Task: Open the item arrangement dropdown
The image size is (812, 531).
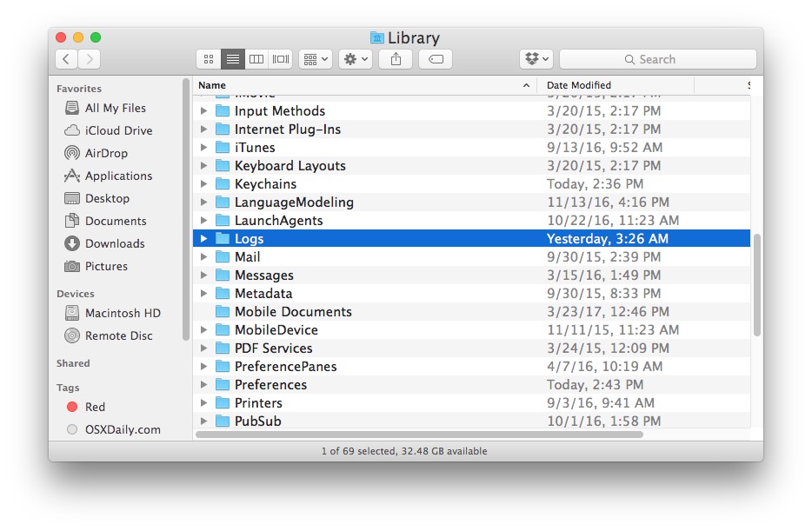Action: coord(314,59)
